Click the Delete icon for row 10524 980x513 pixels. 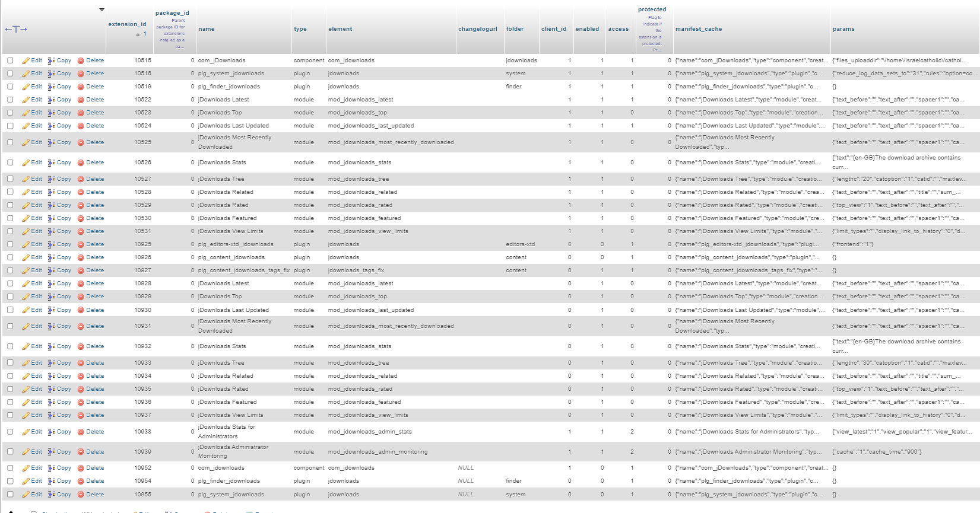point(81,126)
